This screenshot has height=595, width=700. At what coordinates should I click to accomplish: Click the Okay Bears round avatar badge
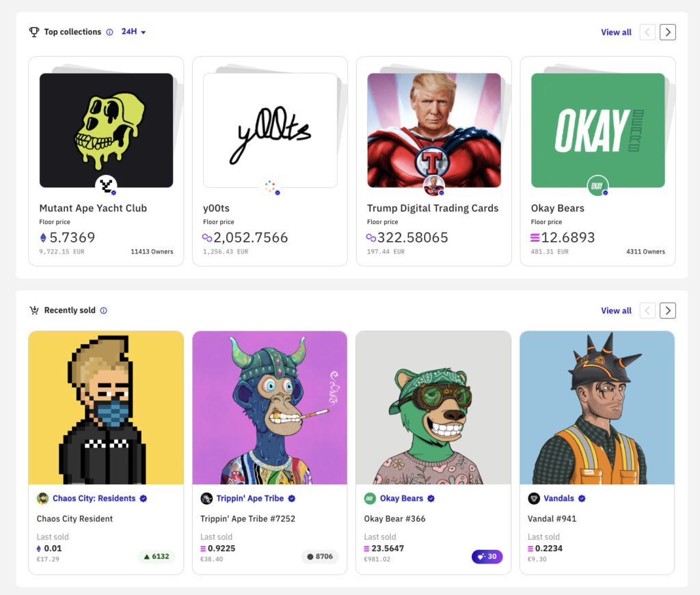click(x=597, y=186)
